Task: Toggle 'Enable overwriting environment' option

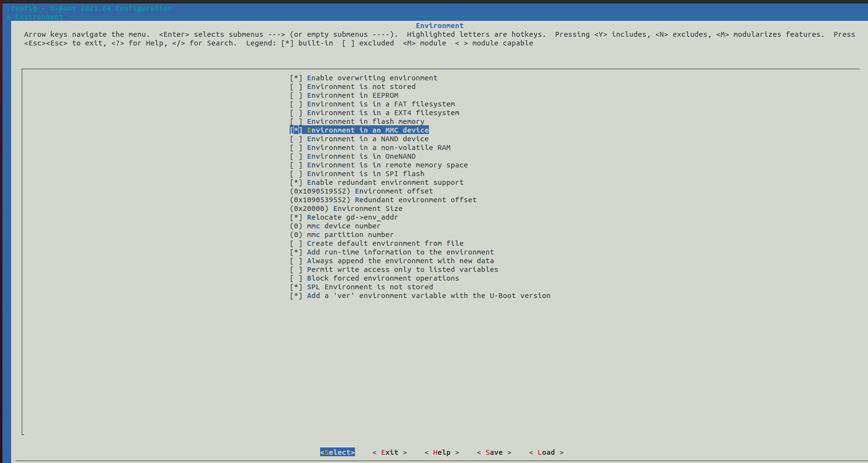Action: coord(364,78)
